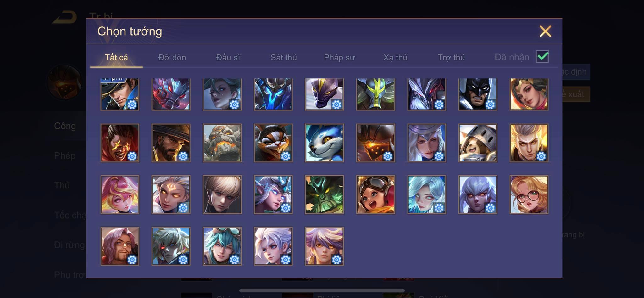Click the back arrow at top left
The height and width of the screenshot is (298, 644).
tap(65, 17)
